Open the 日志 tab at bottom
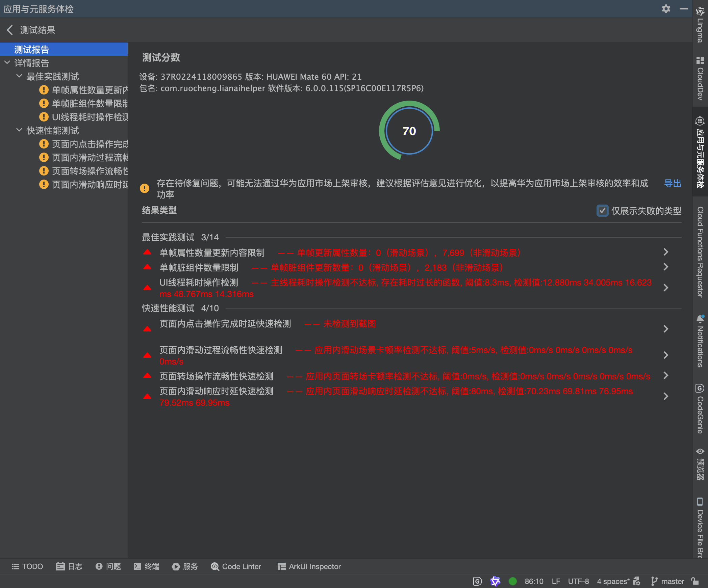Screen dimensions: 708x588 click(69, 566)
